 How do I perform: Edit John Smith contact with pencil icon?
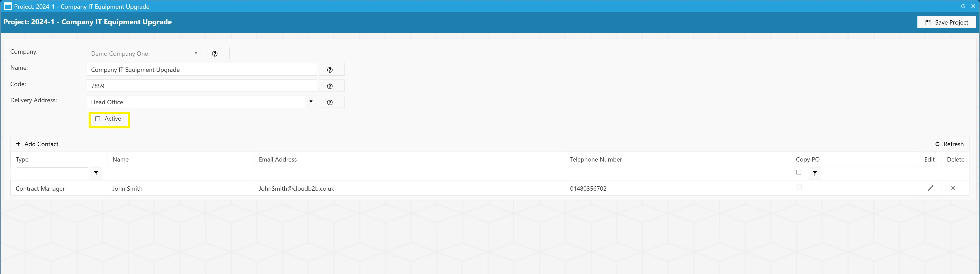click(x=930, y=188)
